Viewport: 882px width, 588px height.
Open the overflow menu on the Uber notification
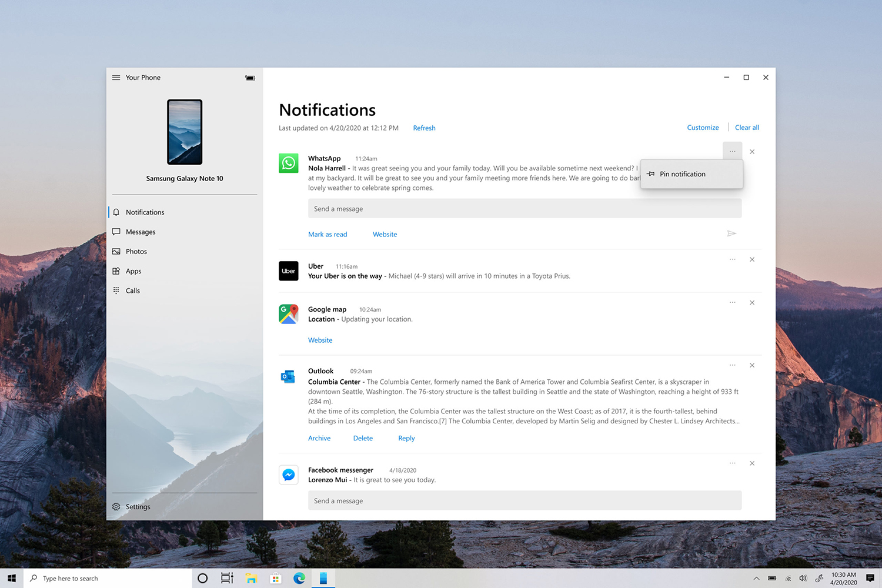click(x=732, y=259)
